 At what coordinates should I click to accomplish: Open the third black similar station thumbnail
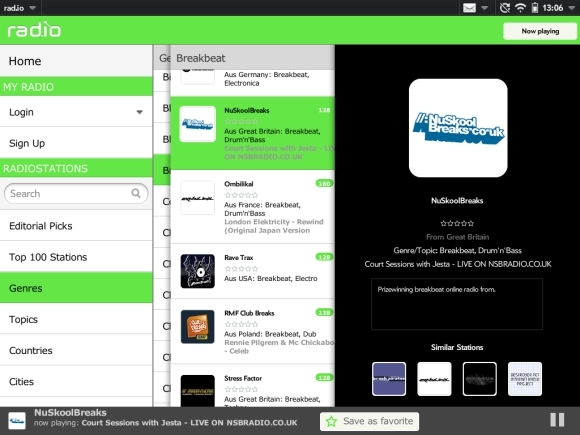pyautogui.click(x=479, y=379)
